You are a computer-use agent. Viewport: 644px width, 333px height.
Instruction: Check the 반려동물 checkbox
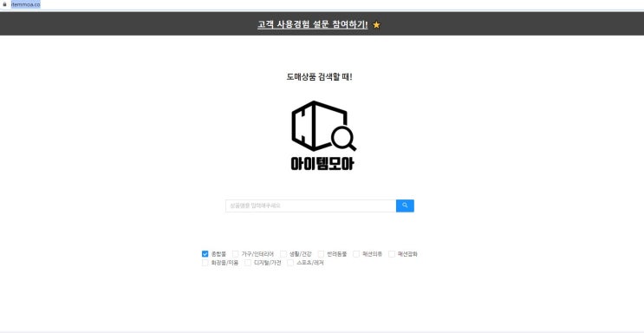322,254
